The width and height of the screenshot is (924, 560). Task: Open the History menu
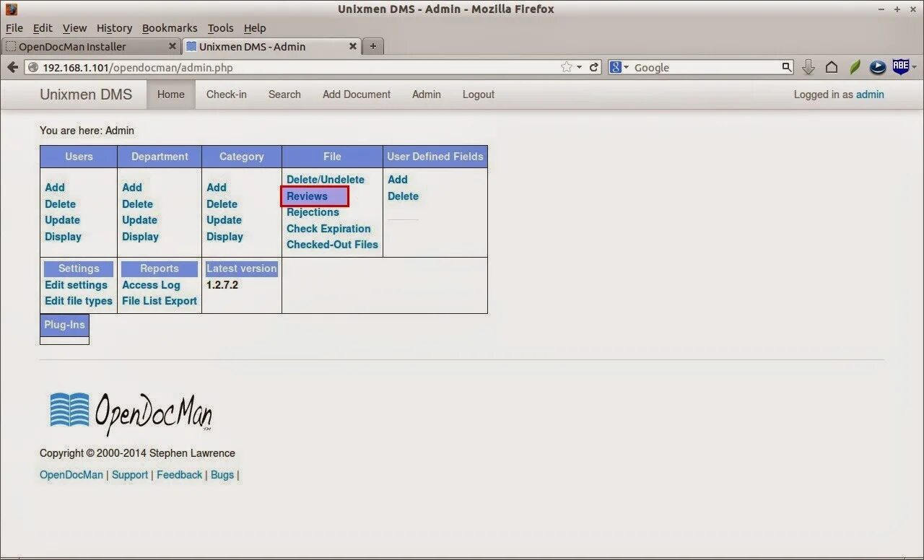[x=114, y=28]
